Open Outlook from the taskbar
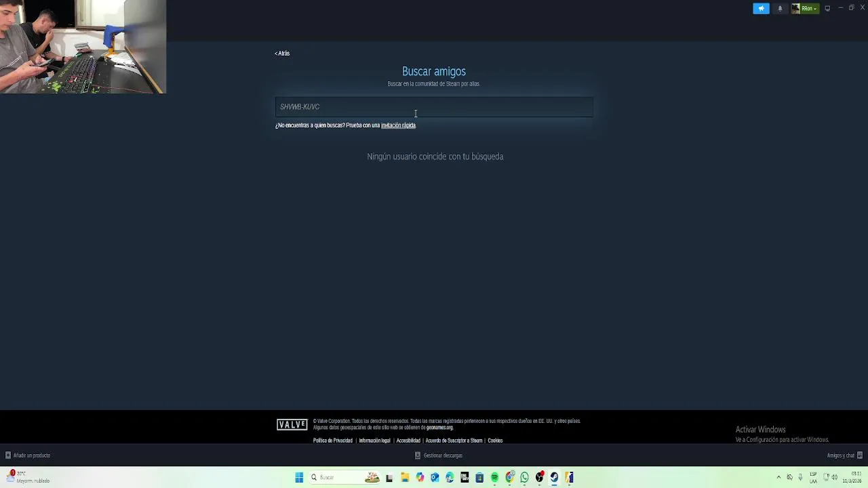 pos(435,477)
